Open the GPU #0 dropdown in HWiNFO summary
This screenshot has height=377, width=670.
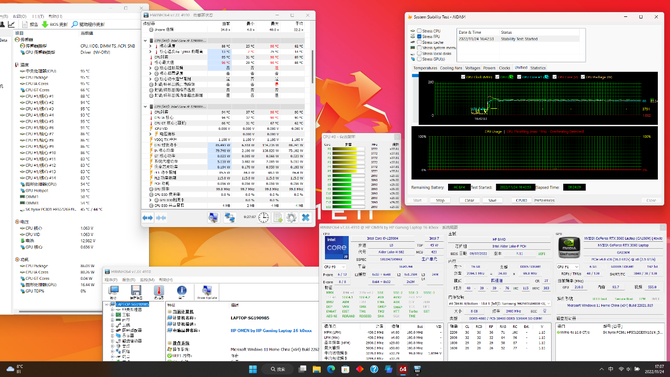tap(568, 267)
